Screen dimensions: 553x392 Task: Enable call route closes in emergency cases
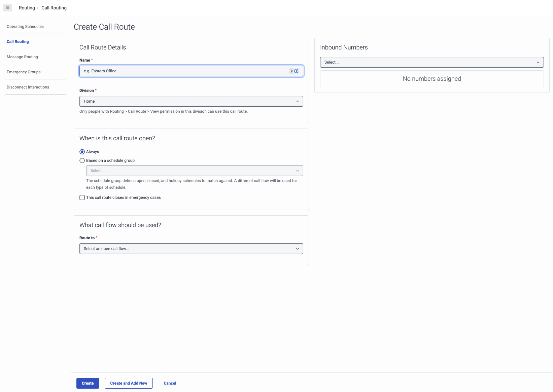(82, 198)
